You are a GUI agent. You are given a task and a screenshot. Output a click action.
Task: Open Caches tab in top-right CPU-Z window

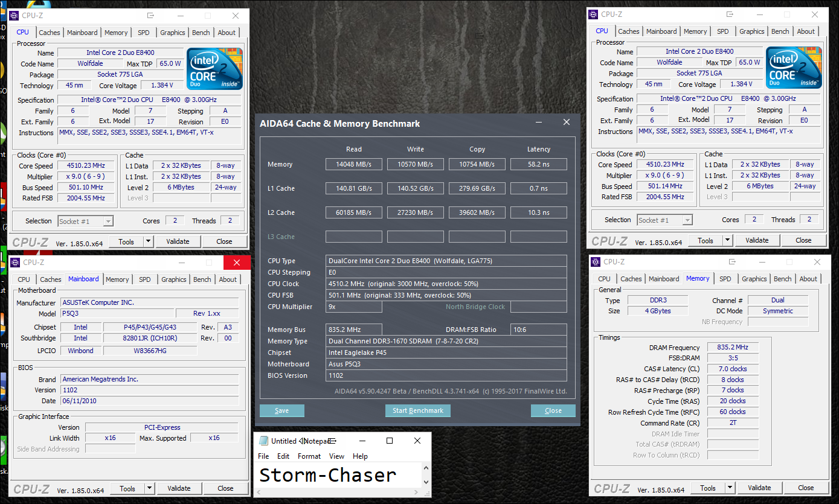[629, 31]
